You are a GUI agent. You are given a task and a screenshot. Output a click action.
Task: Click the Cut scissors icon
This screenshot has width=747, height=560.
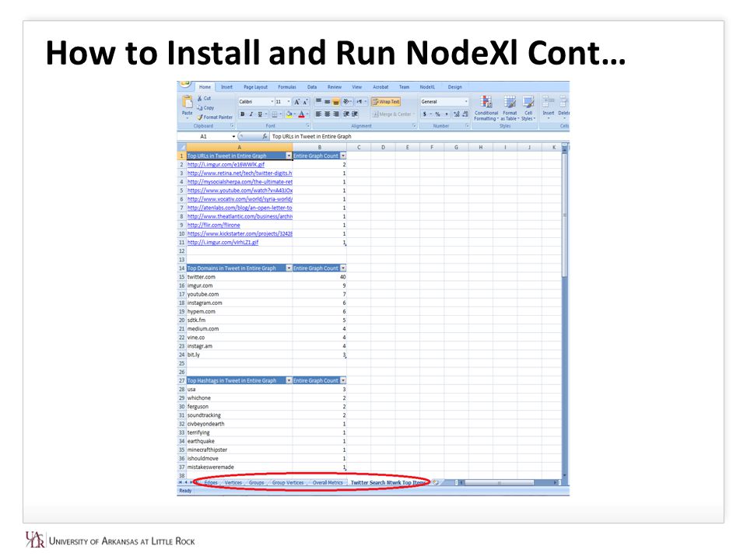pyautogui.click(x=200, y=98)
